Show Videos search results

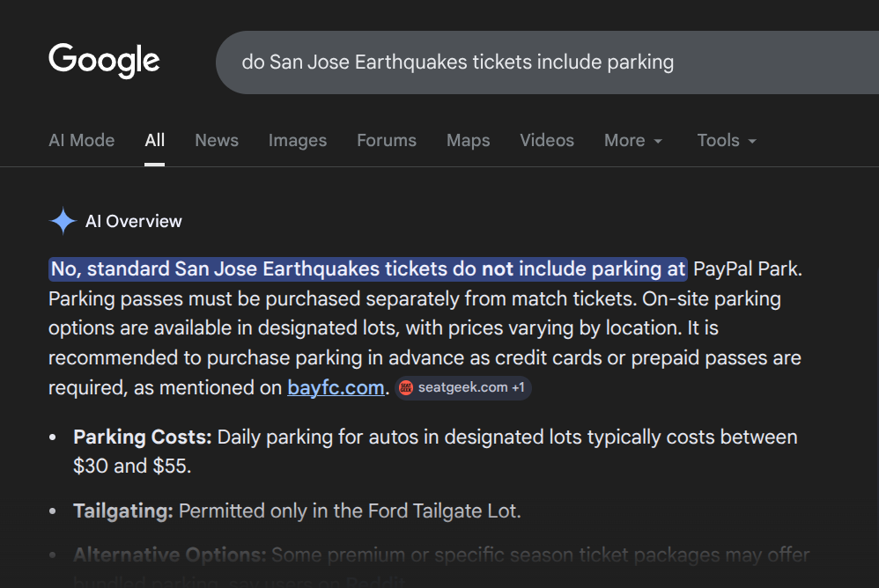point(547,141)
